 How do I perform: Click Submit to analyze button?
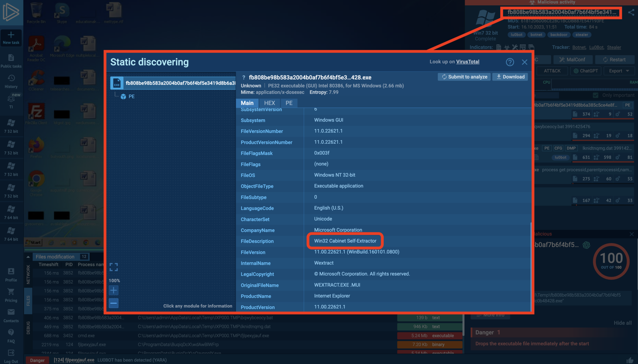coord(464,77)
